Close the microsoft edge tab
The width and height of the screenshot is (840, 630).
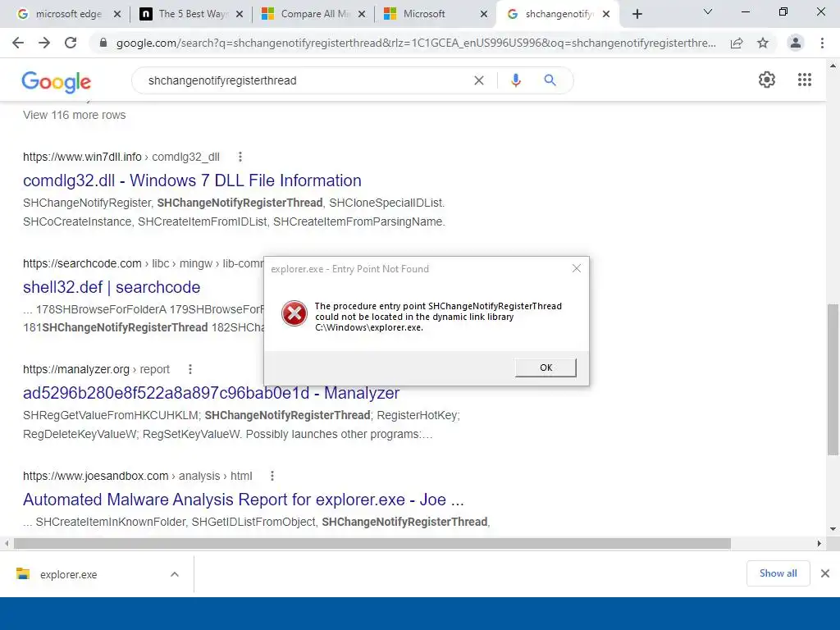117,15
